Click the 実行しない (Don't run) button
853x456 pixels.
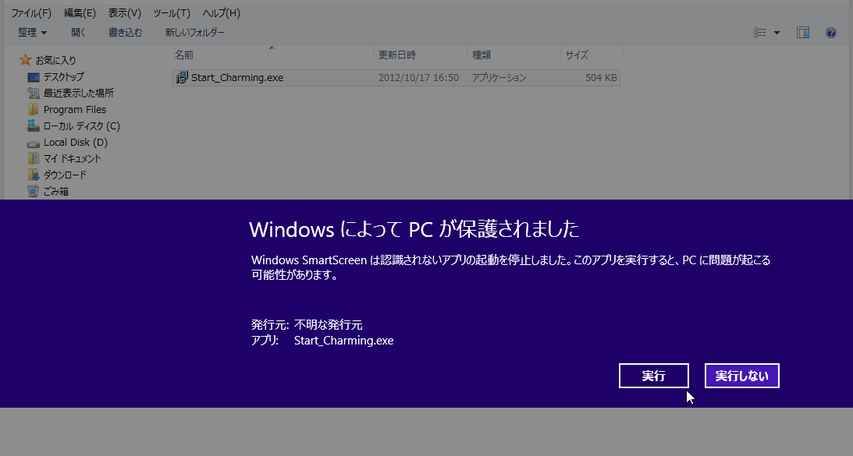coord(741,375)
